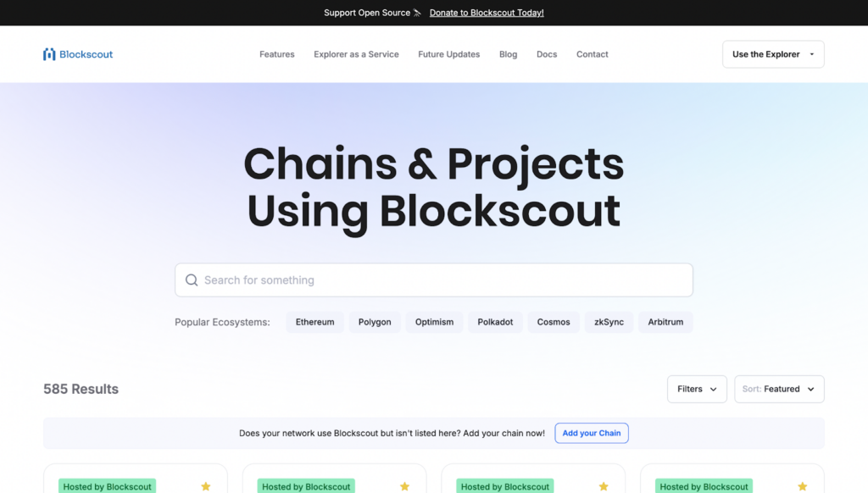The image size is (868, 493).
Task: Open the Explorer as a Service page
Action: pyautogui.click(x=356, y=54)
